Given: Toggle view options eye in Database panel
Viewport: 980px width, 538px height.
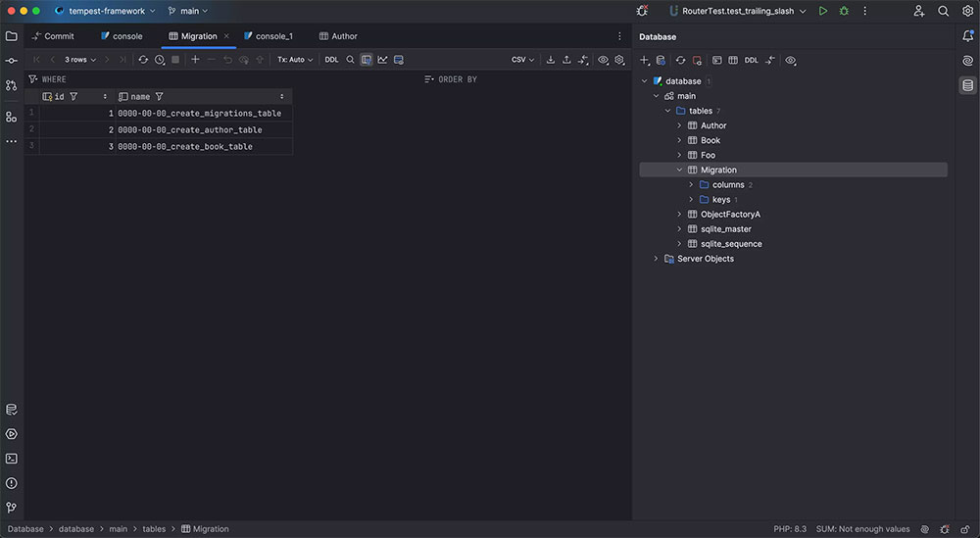Looking at the screenshot, I should point(791,60).
